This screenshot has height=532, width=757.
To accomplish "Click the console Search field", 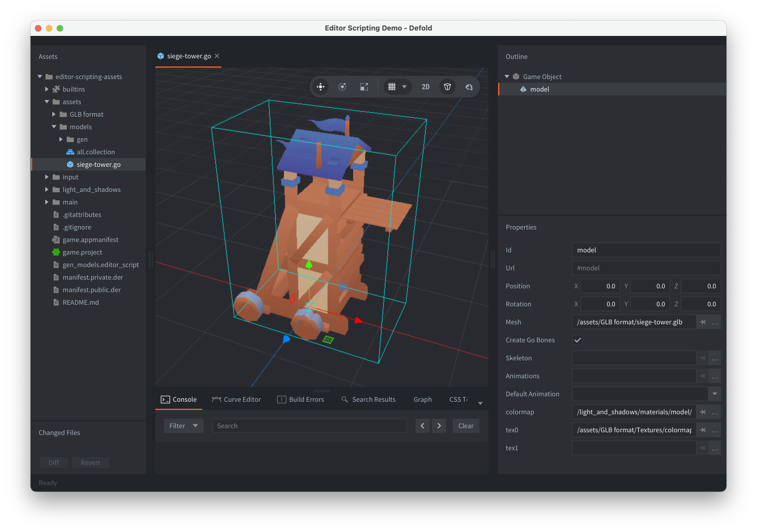I will [x=309, y=426].
